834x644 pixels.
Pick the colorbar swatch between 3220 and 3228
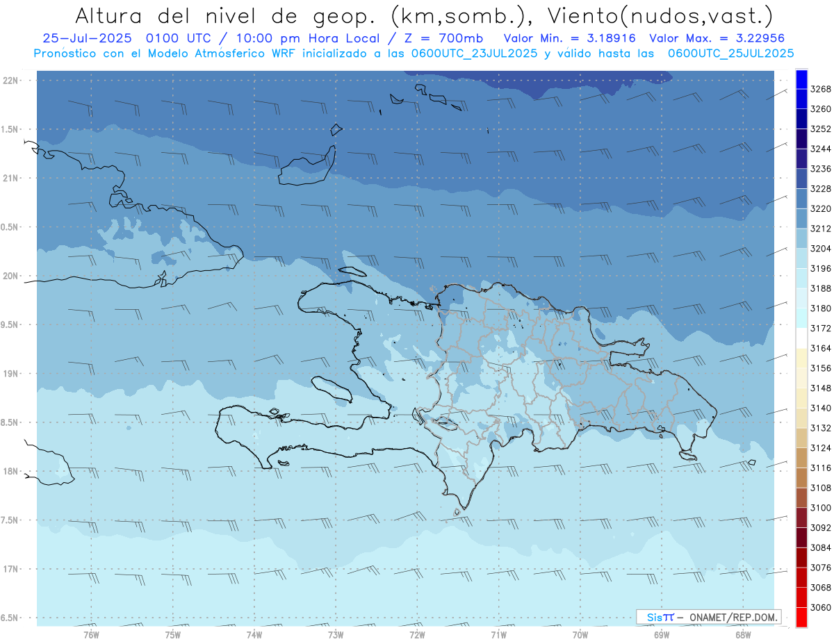click(801, 199)
